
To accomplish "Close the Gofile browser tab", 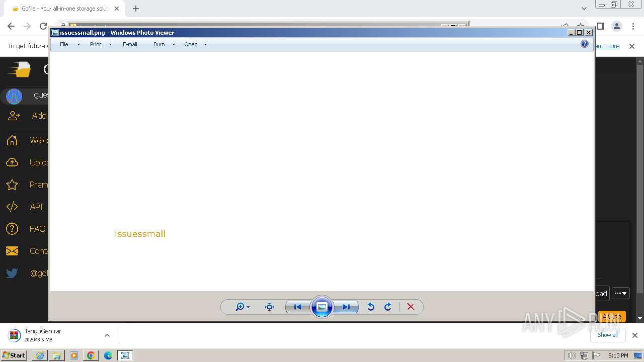I will click(x=117, y=9).
